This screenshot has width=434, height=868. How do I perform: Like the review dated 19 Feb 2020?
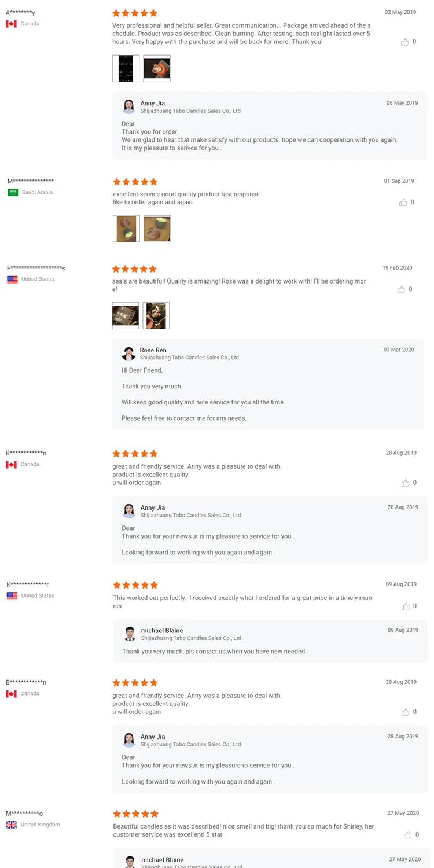402,289
